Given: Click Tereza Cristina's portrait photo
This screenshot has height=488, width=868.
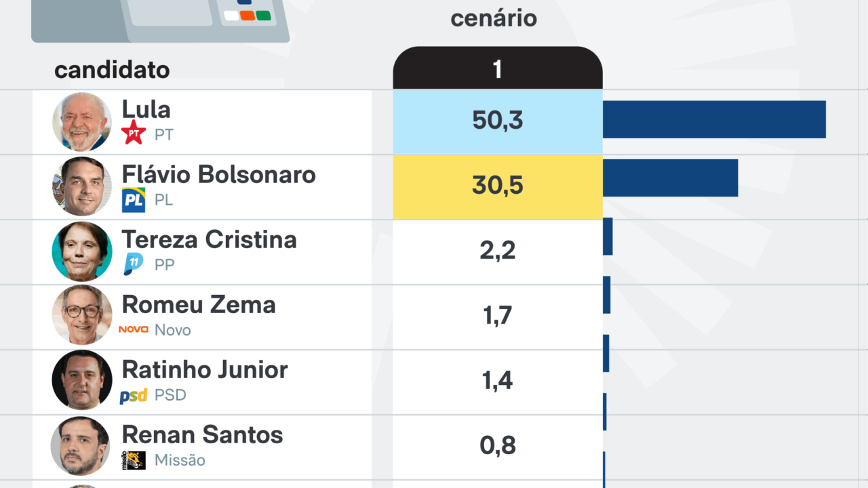Looking at the screenshot, I should (x=82, y=251).
